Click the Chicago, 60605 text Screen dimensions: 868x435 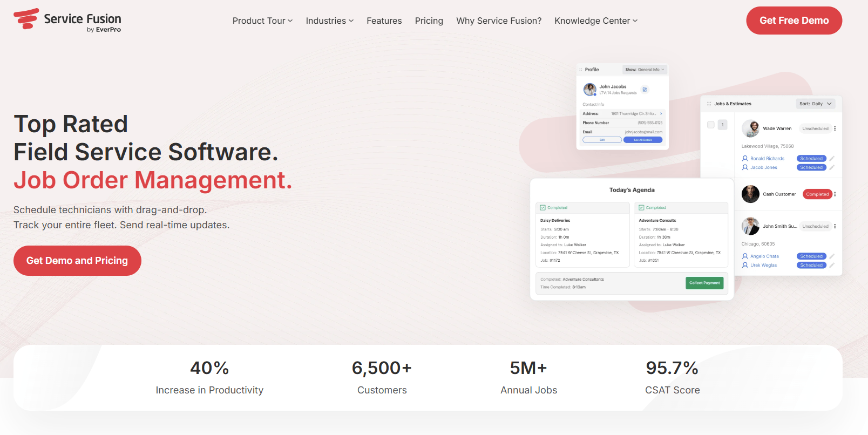758,244
